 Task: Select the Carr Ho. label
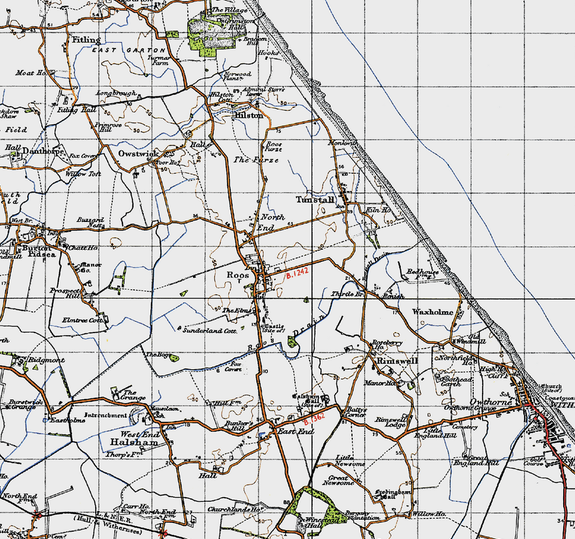[135, 506]
